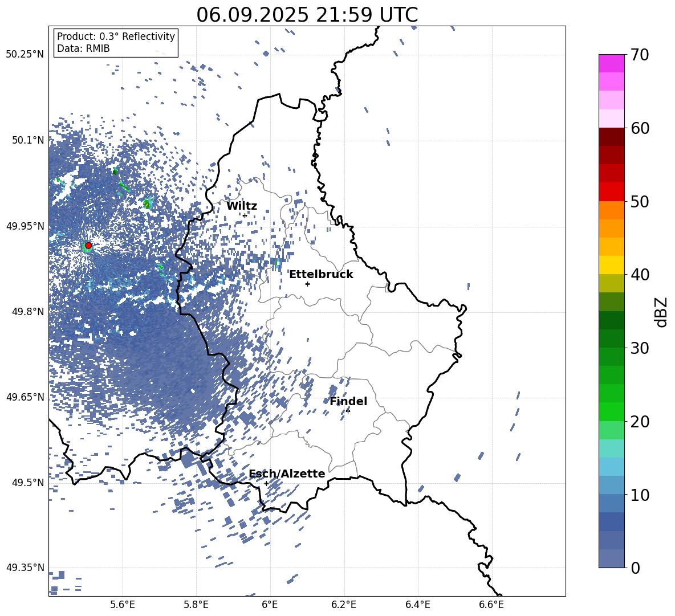Pick the yellow swatch just above 40
Image resolution: width=675 pixels, height=616 pixels.
pyautogui.click(x=612, y=266)
